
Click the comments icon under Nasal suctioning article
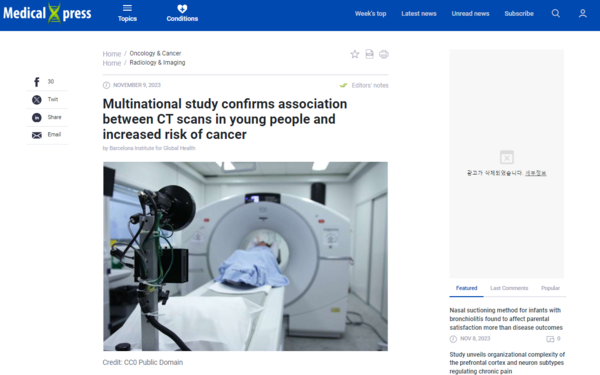550,339
